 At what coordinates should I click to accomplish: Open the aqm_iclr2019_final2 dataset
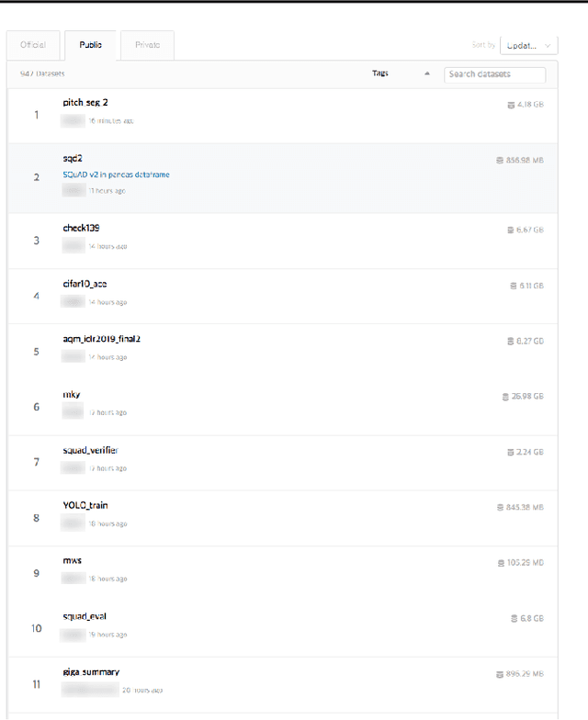click(101, 339)
